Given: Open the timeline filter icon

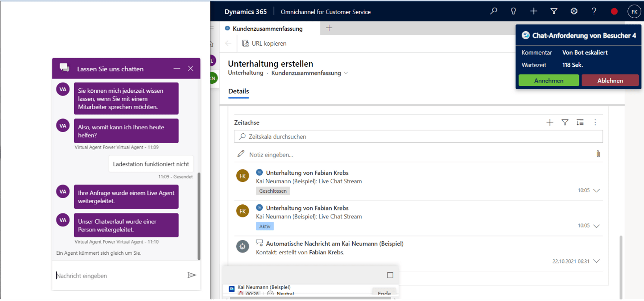Looking at the screenshot, I should (565, 123).
